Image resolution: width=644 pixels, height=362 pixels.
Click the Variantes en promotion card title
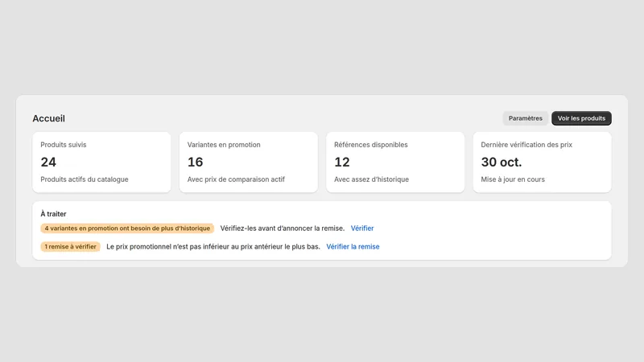point(224,145)
